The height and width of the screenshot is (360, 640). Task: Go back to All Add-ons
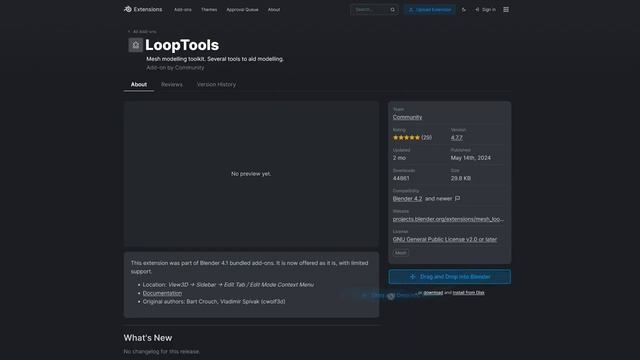[142, 31]
